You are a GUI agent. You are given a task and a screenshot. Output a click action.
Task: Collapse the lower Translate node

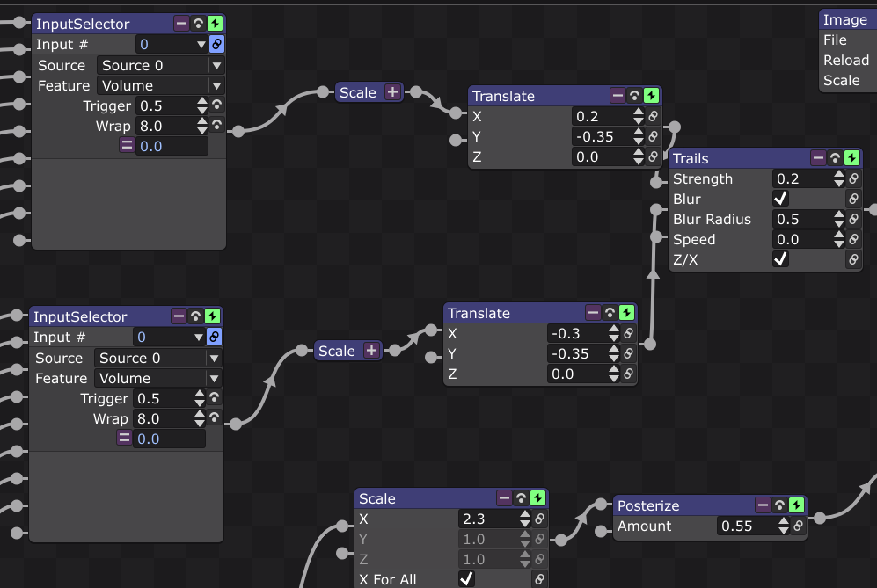pos(593,312)
